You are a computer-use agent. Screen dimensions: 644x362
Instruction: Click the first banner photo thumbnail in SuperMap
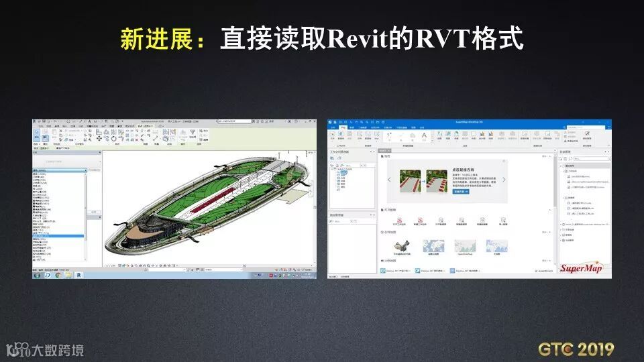pos(410,181)
